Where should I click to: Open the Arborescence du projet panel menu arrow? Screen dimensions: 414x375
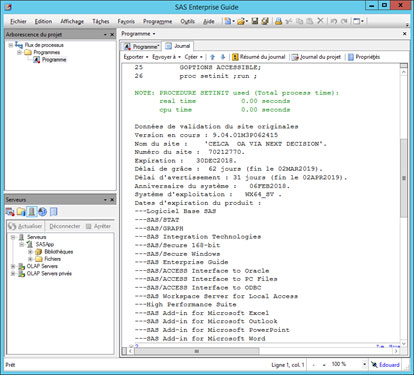(105, 34)
